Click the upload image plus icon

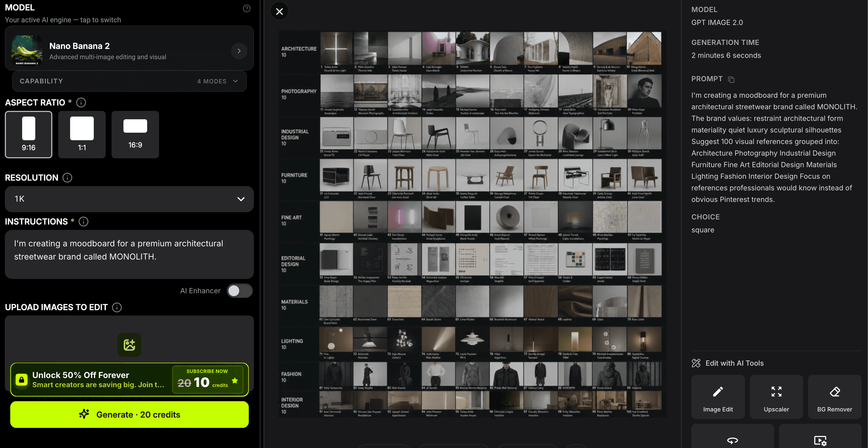click(x=129, y=345)
